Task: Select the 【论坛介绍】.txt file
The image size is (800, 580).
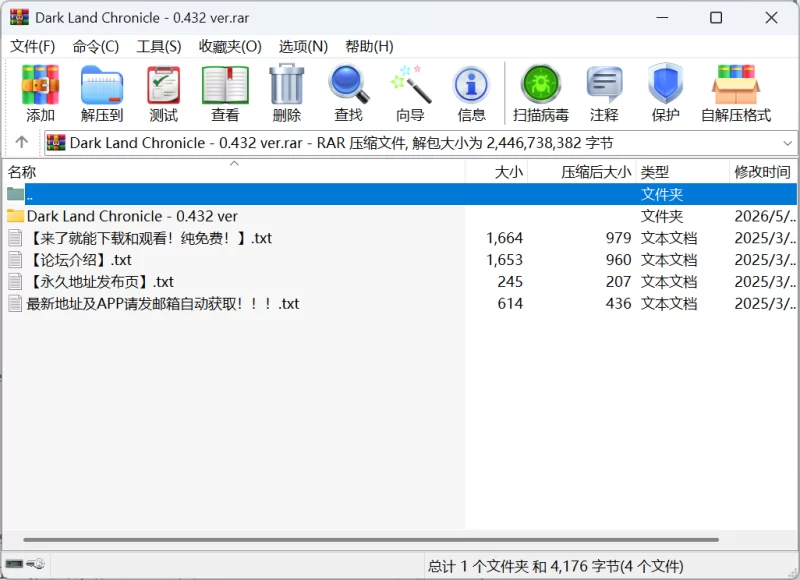Action: [79, 260]
